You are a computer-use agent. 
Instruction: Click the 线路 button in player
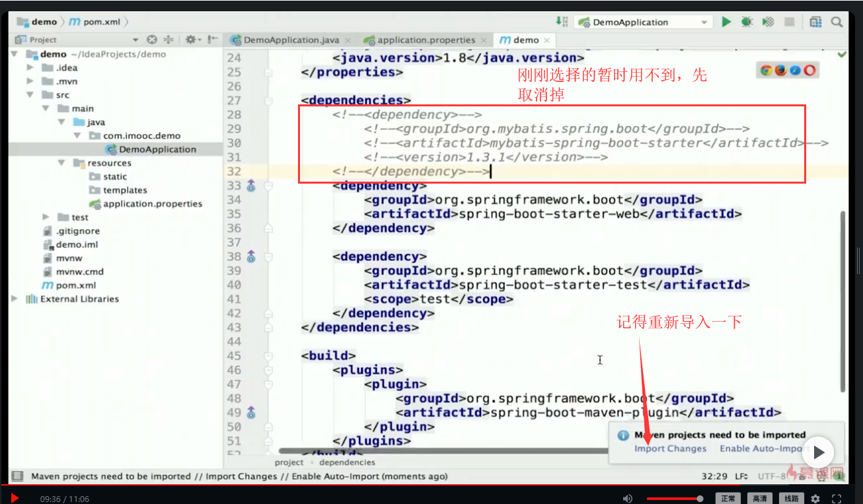[791, 498]
